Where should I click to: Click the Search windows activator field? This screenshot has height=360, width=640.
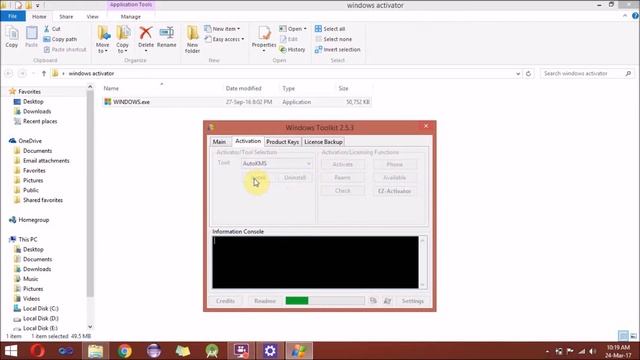point(587,73)
